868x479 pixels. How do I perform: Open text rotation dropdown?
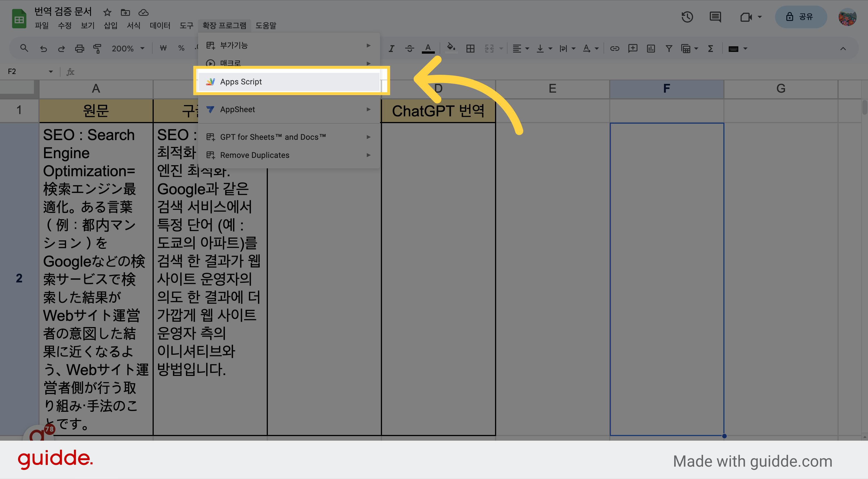[590, 49]
